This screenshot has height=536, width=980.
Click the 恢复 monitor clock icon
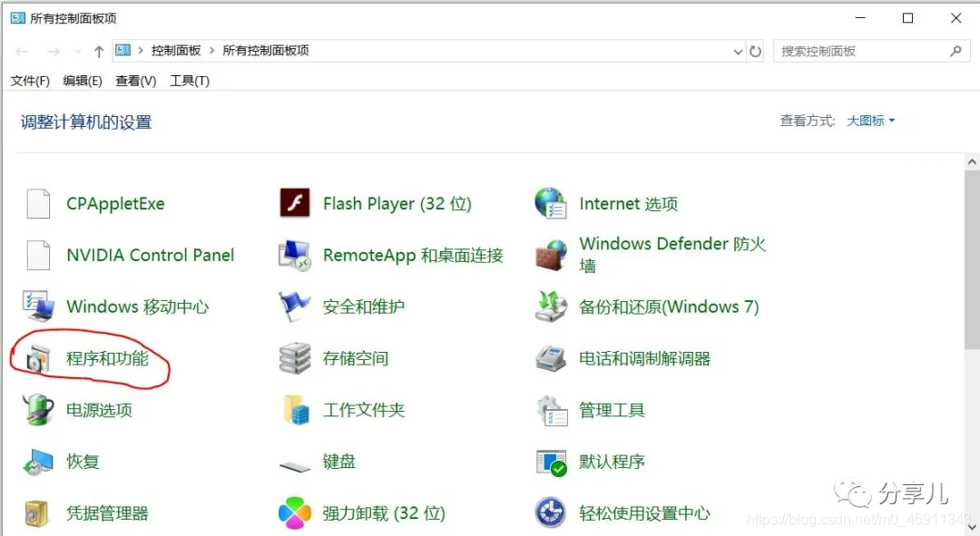38,462
